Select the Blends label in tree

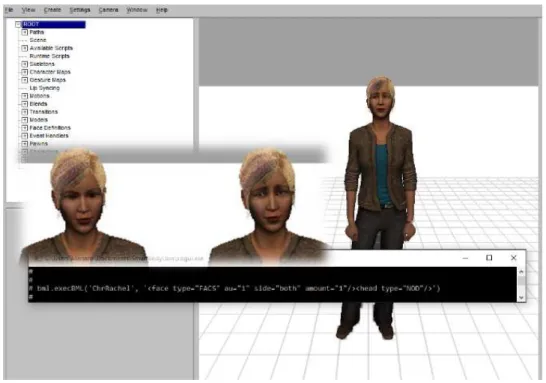[x=38, y=104]
